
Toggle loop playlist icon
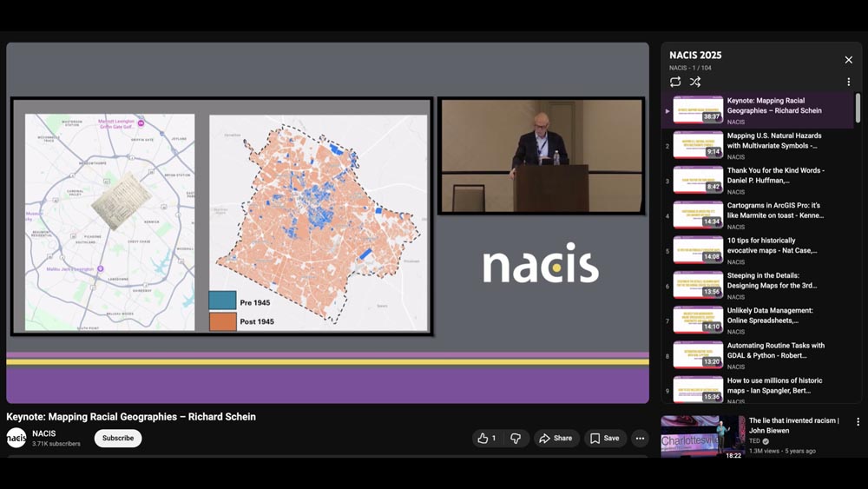(675, 82)
